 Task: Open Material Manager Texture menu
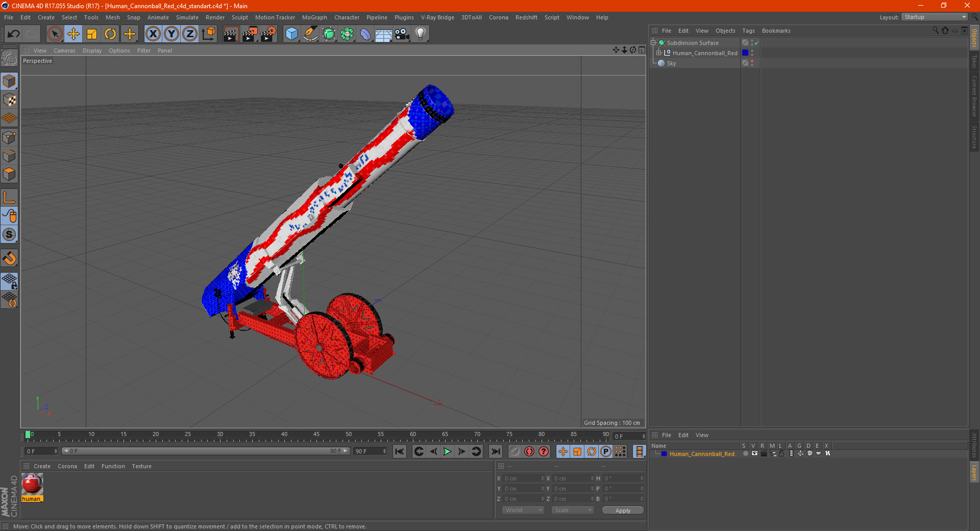[141, 466]
